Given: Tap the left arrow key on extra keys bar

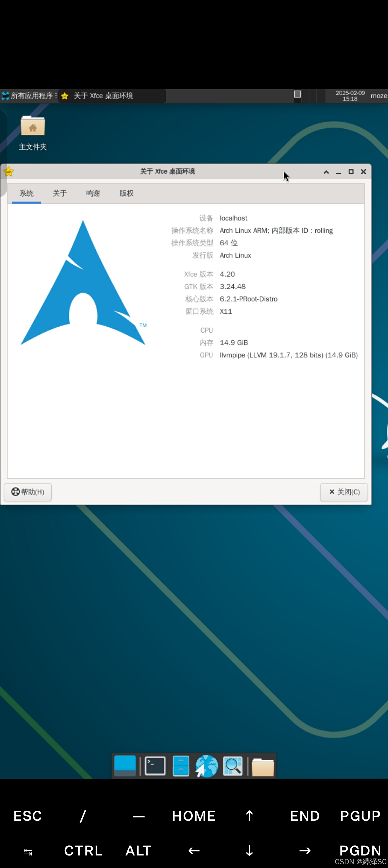Looking at the screenshot, I should tap(194, 851).
